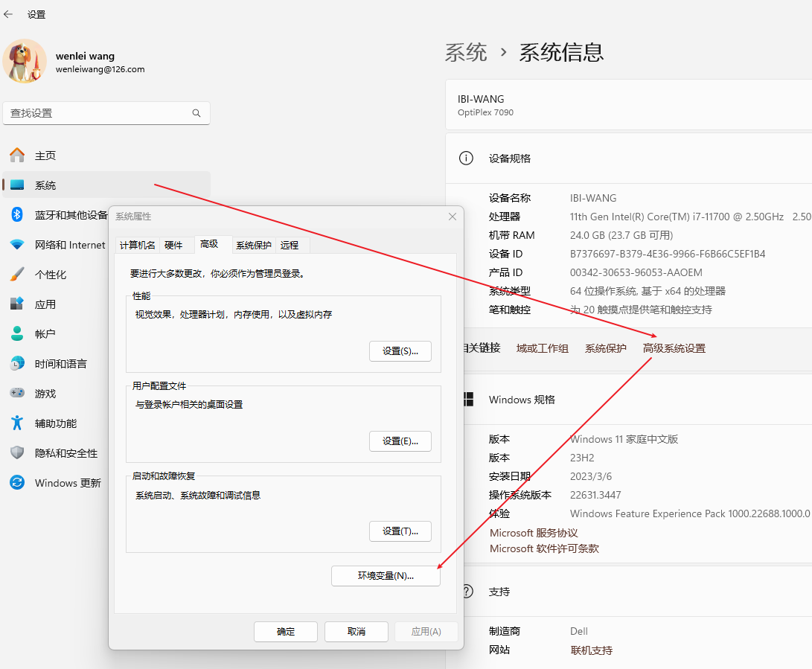
Task: Click the 帐户 person icon
Action: click(17, 334)
